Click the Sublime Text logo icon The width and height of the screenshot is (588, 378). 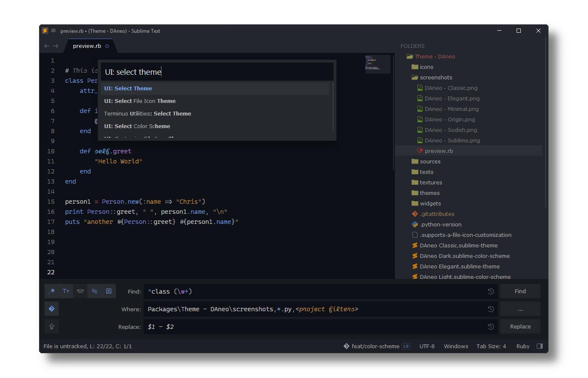click(45, 31)
